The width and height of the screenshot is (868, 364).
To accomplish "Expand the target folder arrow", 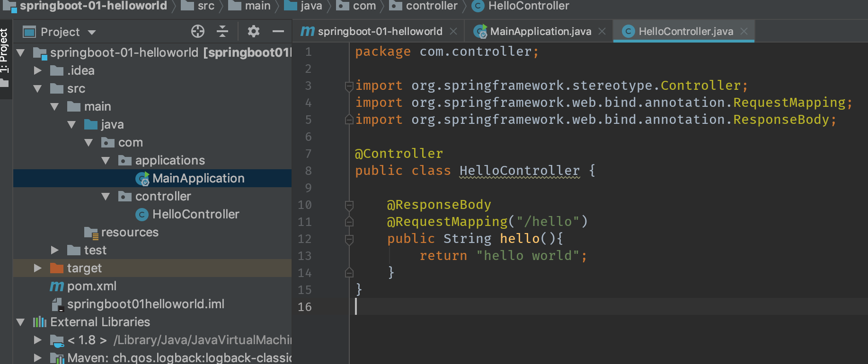I will 38,268.
